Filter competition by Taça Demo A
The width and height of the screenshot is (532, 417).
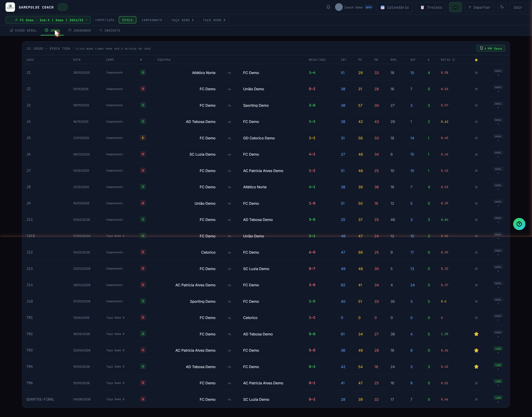tap(183, 20)
